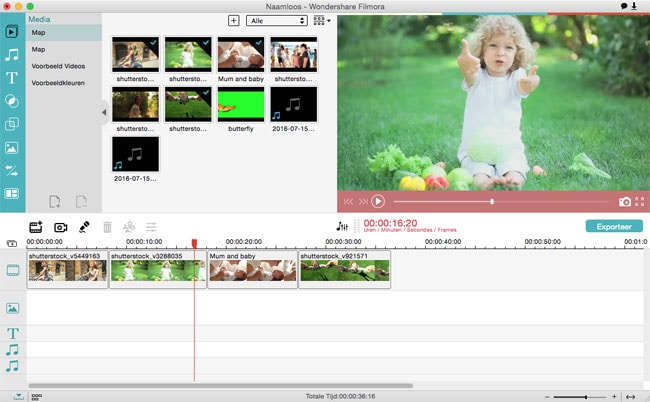Click the preview playback progress slider

pyautogui.click(x=502, y=202)
